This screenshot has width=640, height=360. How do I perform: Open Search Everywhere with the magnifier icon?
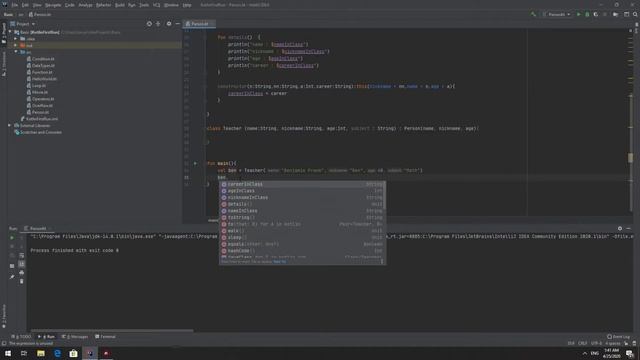tap(635, 14)
